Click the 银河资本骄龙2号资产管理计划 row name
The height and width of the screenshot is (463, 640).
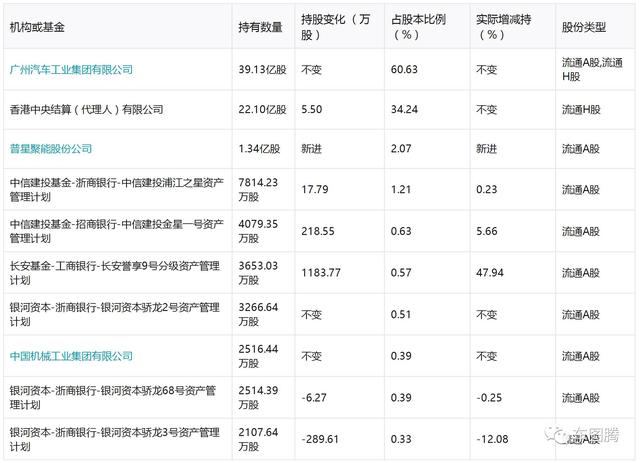[115, 314]
